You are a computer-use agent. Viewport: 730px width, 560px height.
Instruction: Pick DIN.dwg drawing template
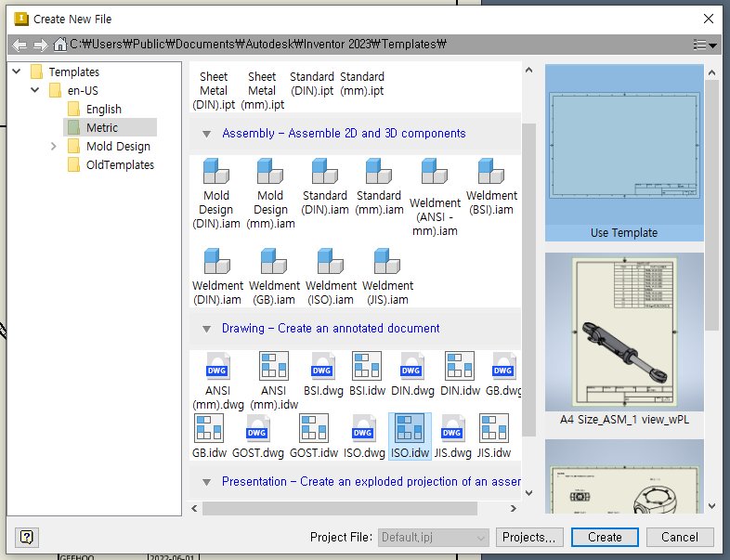coord(412,374)
